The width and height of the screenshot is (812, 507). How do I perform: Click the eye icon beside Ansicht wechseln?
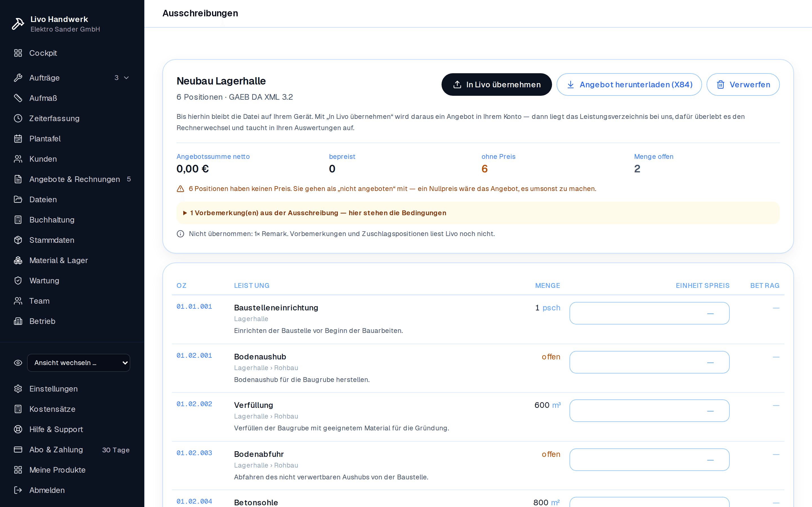coord(18,363)
